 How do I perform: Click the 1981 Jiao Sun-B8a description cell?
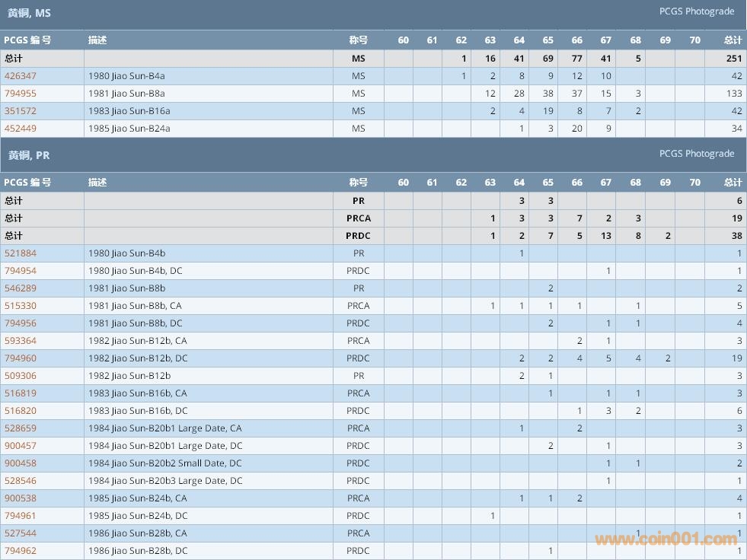coord(126,94)
